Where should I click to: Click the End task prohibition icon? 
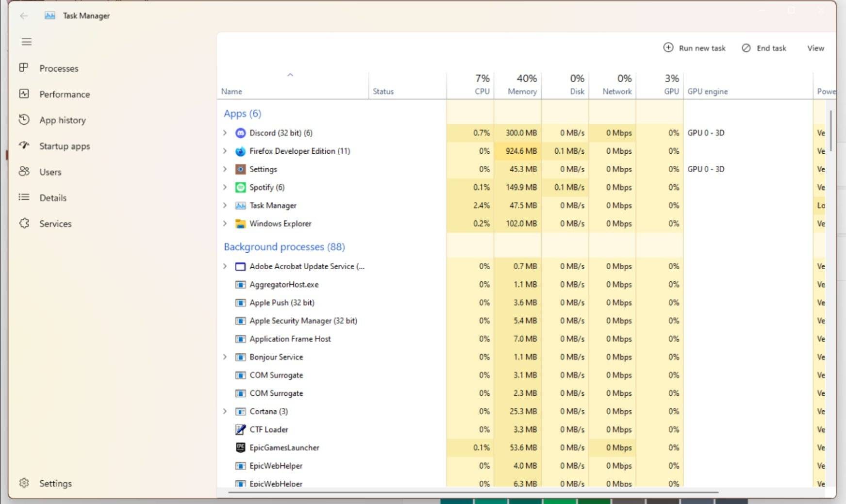[746, 48]
